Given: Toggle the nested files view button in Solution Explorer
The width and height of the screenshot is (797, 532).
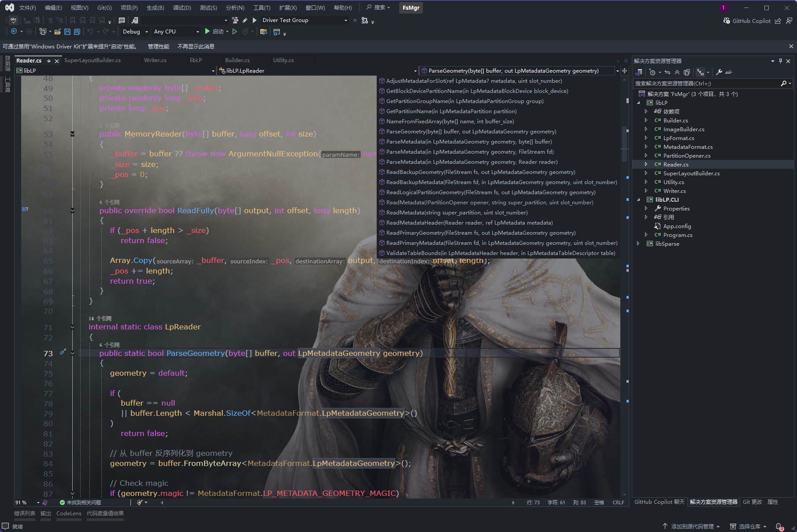Looking at the screenshot, I should (701, 72).
